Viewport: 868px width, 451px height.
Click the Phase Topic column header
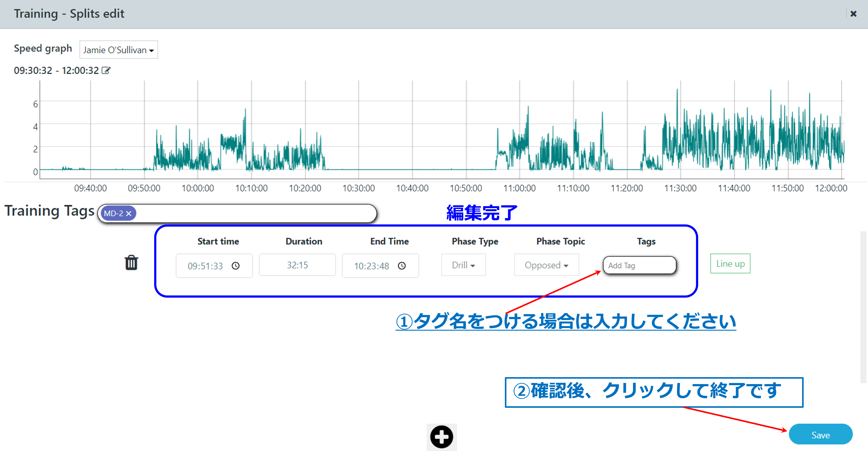pos(560,241)
